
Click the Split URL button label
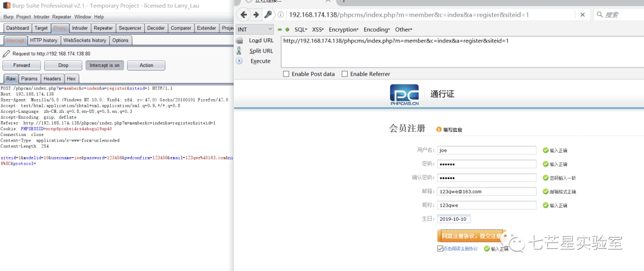tap(261, 51)
